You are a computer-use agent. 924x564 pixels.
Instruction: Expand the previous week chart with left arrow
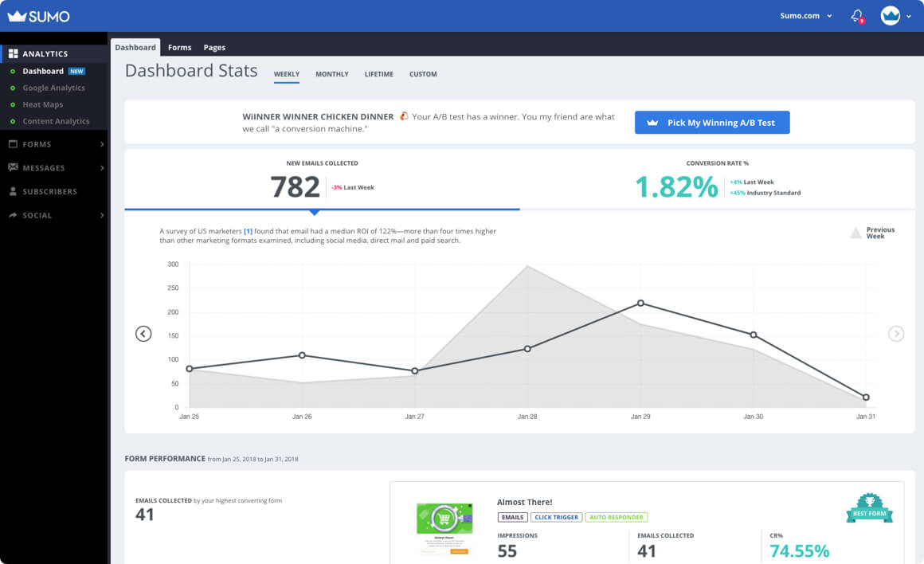tap(143, 334)
